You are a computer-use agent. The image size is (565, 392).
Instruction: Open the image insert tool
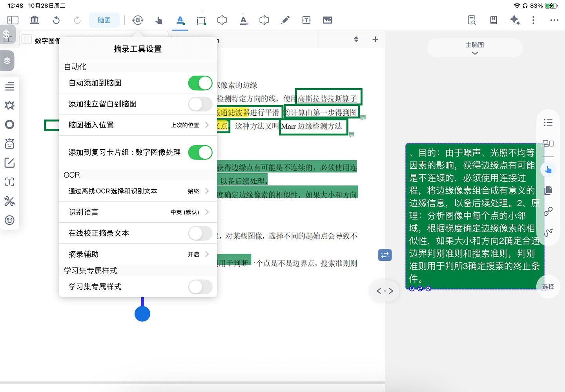328,20
